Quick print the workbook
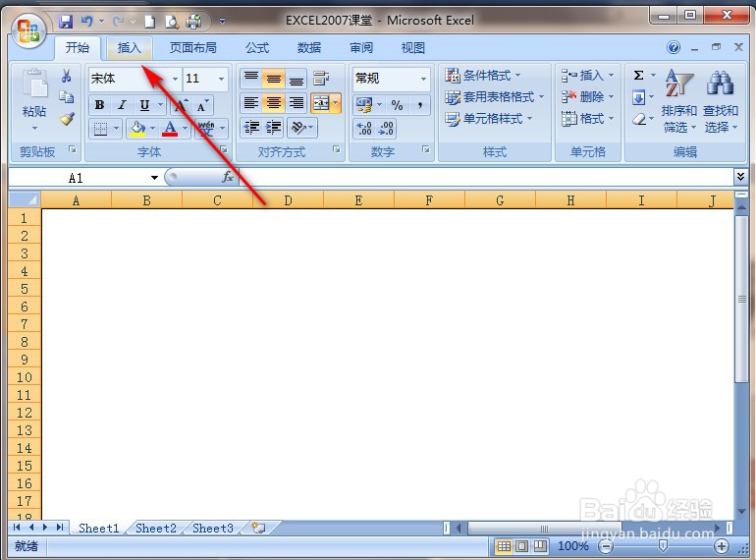Screen dimensions: 756x560 (x=194, y=22)
